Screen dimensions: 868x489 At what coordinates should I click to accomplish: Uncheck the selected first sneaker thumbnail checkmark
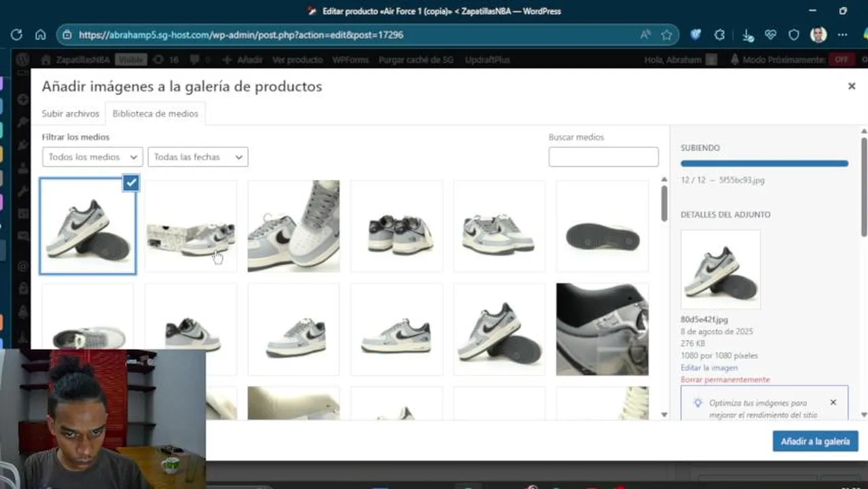click(131, 183)
